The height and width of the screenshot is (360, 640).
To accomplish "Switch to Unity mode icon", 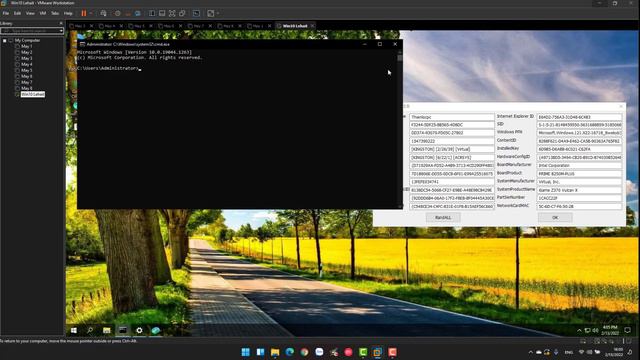I will [x=182, y=13].
